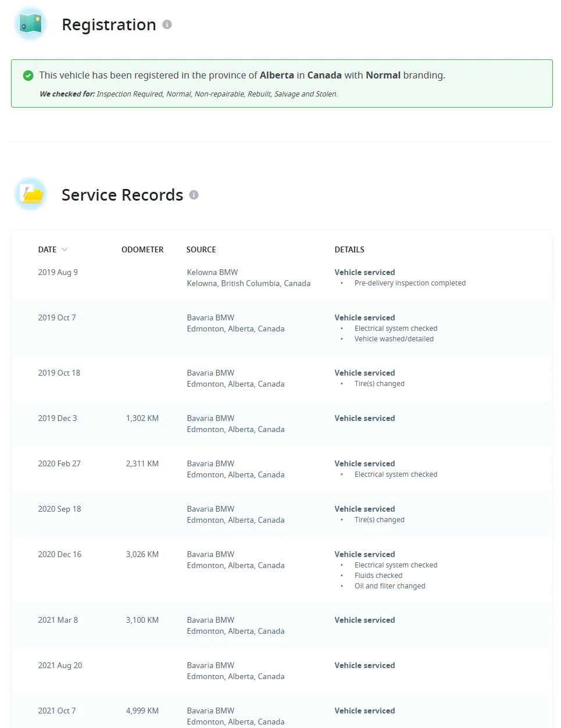Open the Service Records info tooltip icon
The image size is (561, 728).
tap(194, 195)
